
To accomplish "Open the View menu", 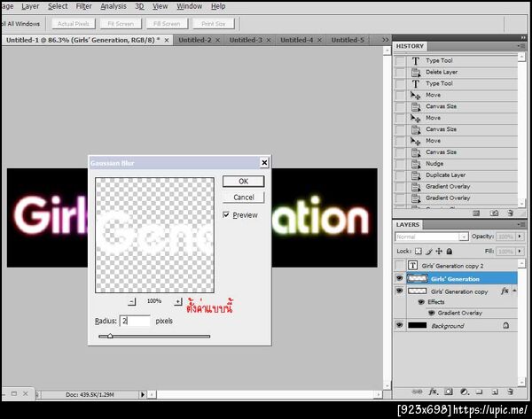I will tap(160, 6).
